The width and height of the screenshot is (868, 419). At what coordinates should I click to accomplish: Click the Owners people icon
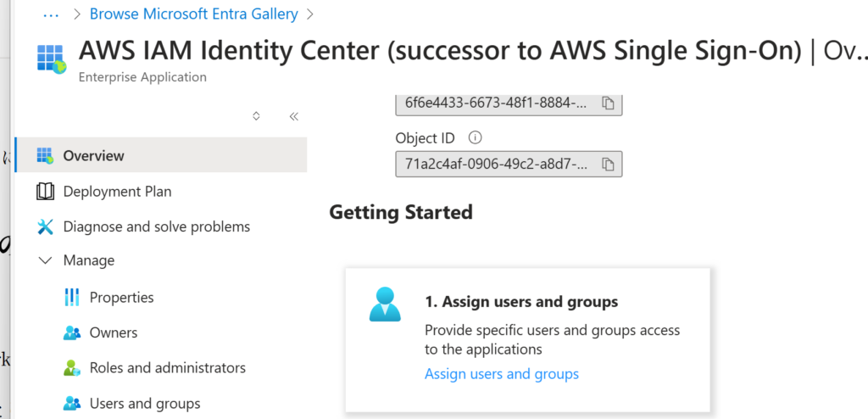click(x=72, y=332)
